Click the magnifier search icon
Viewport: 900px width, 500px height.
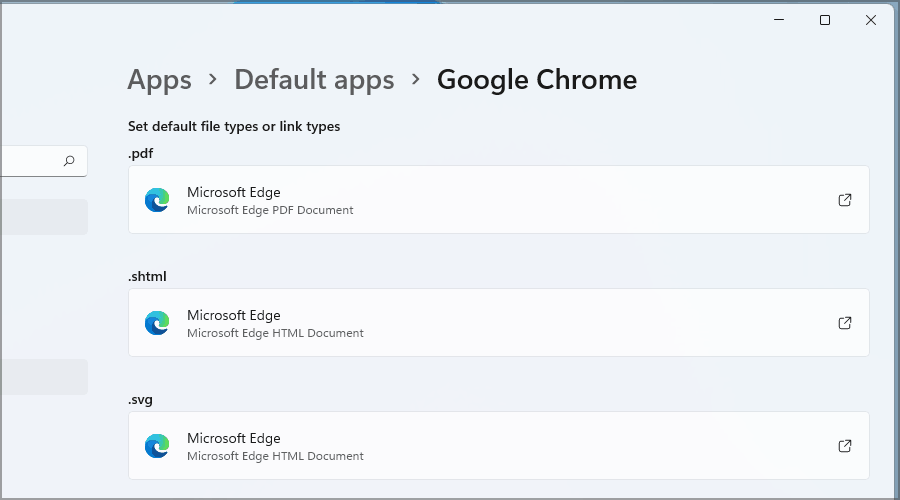pyautogui.click(x=69, y=160)
